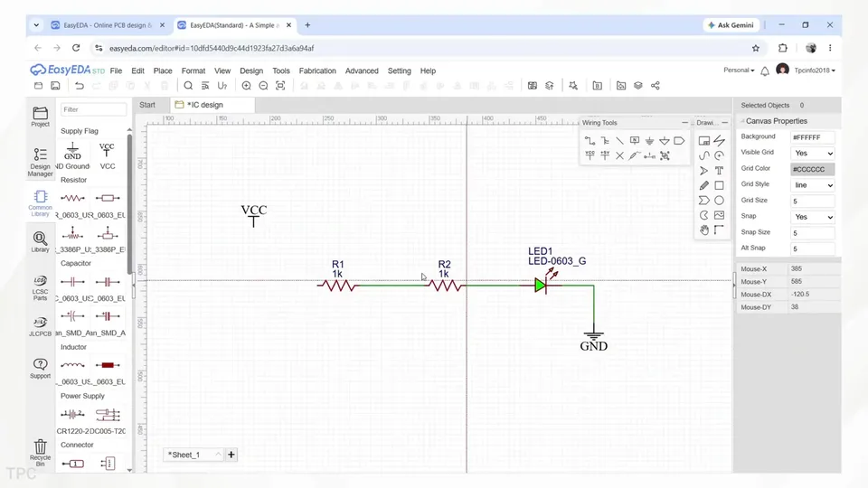Click the Zoom In toolbar icon
Viewport: 868px width, 488px height.
(246, 86)
